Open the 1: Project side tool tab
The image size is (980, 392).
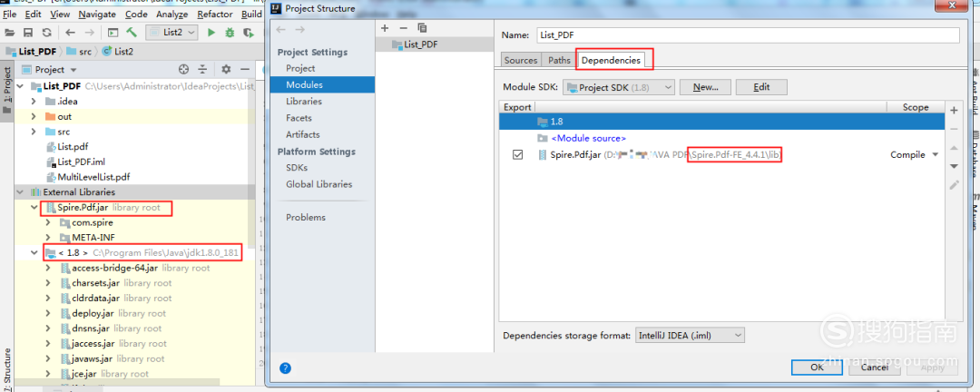click(7, 90)
